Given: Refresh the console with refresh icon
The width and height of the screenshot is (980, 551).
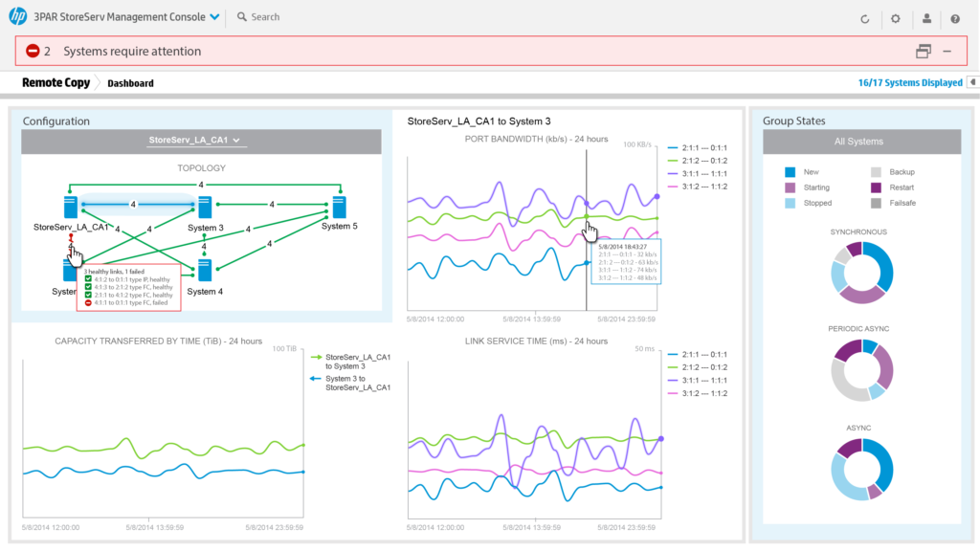Looking at the screenshot, I should (x=865, y=19).
